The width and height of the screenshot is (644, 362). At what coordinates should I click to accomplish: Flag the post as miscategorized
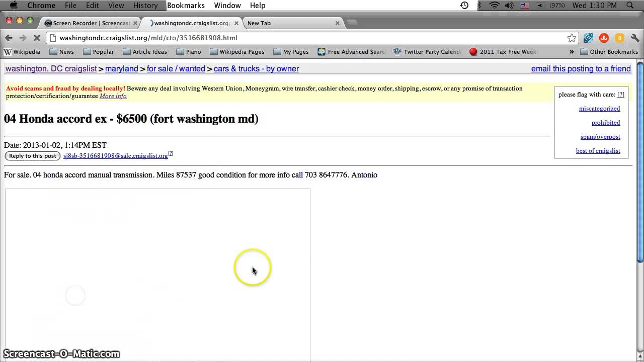point(599,109)
